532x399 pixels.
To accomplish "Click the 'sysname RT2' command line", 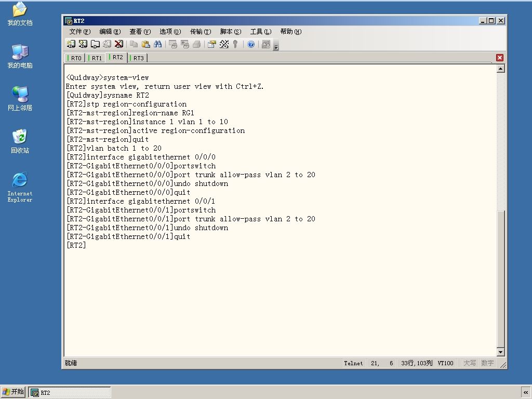I will pos(108,95).
